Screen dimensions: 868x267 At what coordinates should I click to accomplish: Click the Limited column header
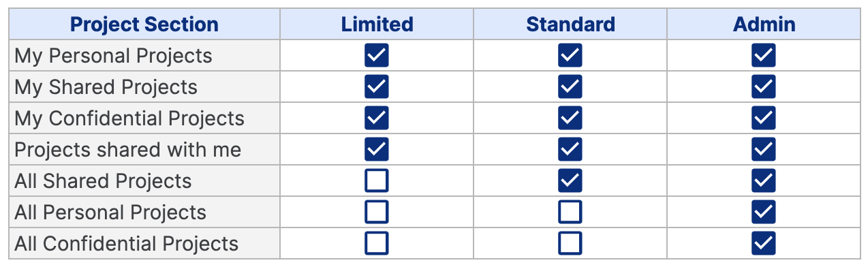point(377,25)
